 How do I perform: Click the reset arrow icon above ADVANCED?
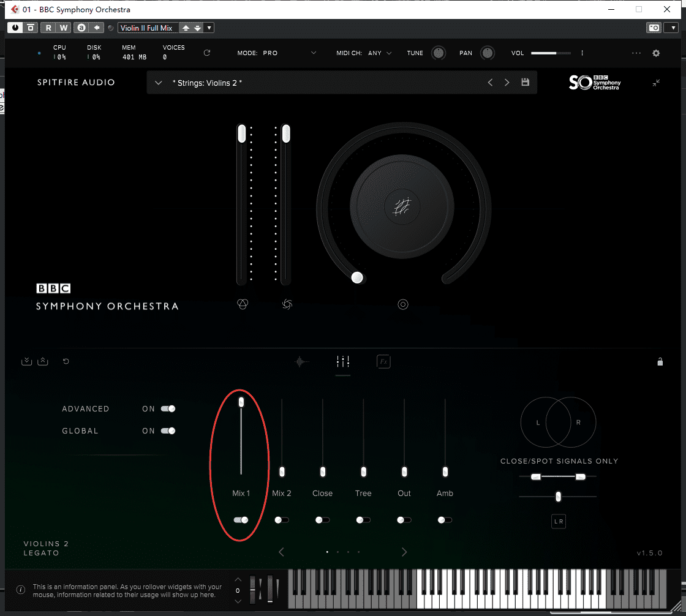(x=66, y=361)
